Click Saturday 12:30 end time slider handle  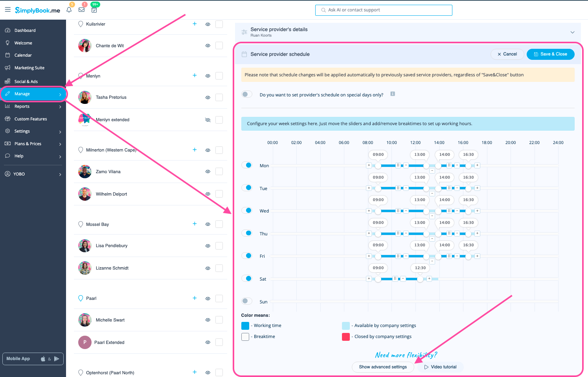[420, 279]
